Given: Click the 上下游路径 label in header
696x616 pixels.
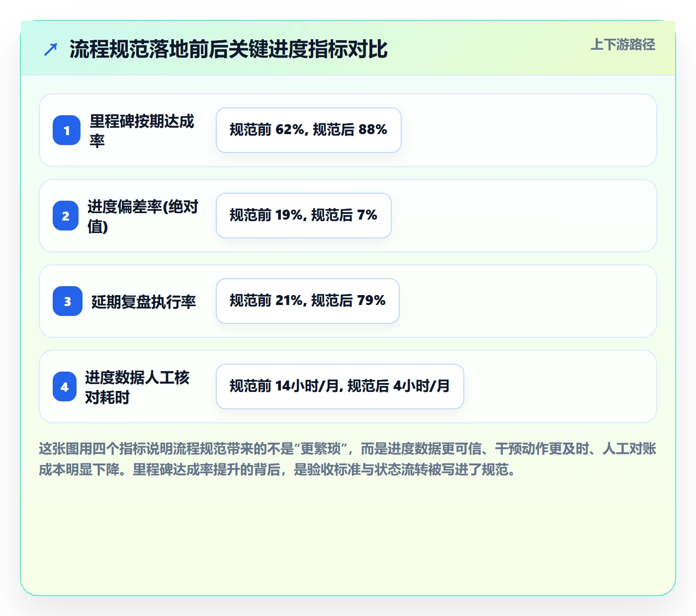Looking at the screenshot, I should (x=623, y=45).
